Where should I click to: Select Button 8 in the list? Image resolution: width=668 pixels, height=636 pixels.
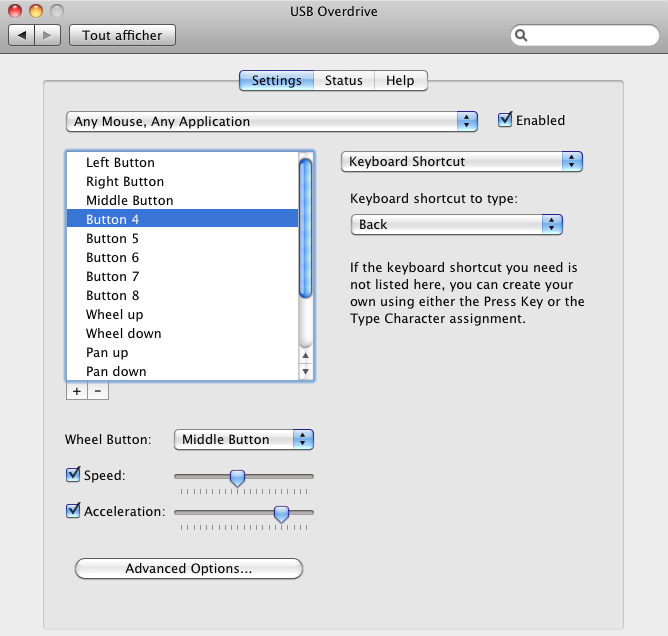pos(182,295)
